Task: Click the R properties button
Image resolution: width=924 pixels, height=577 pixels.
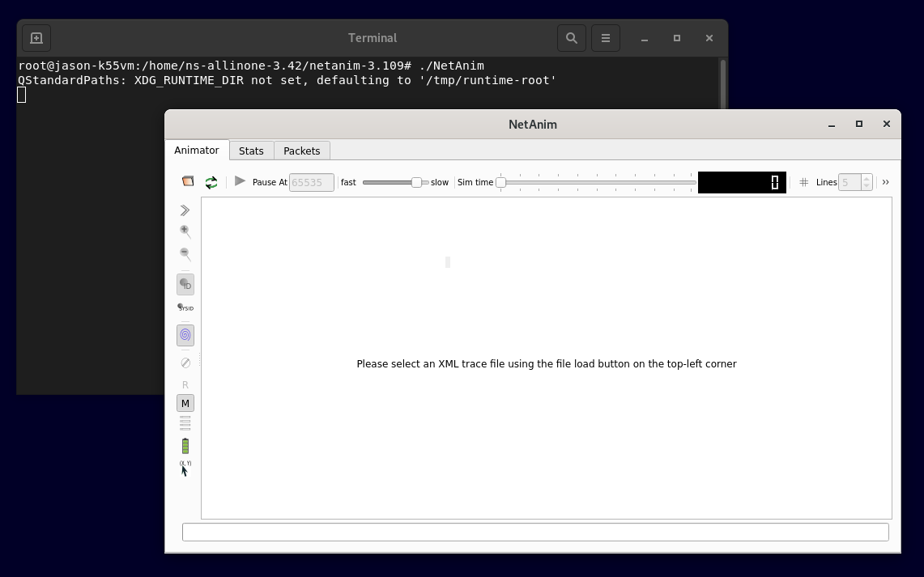Action: click(x=185, y=385)
